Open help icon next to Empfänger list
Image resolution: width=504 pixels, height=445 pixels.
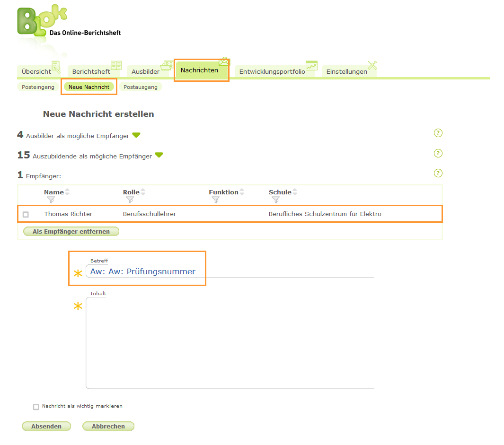(438, 173)
